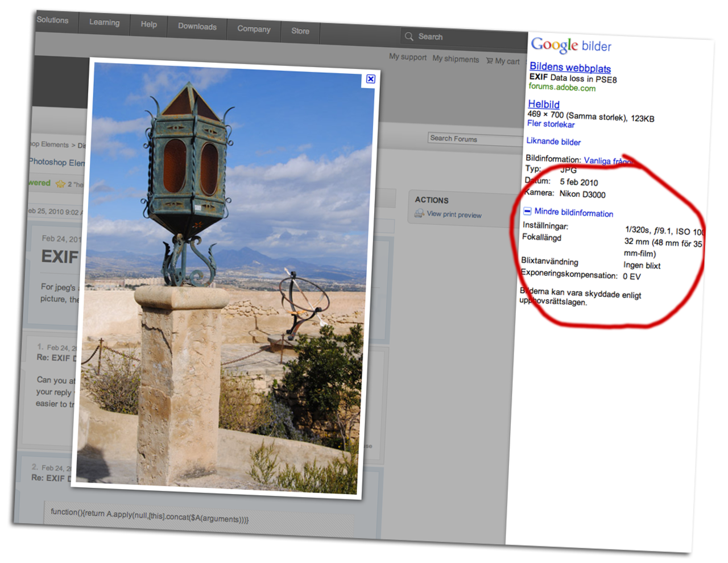Screen dimensions: 728x563
Task: Open the Downloads menu
Action: coord(197,26)
